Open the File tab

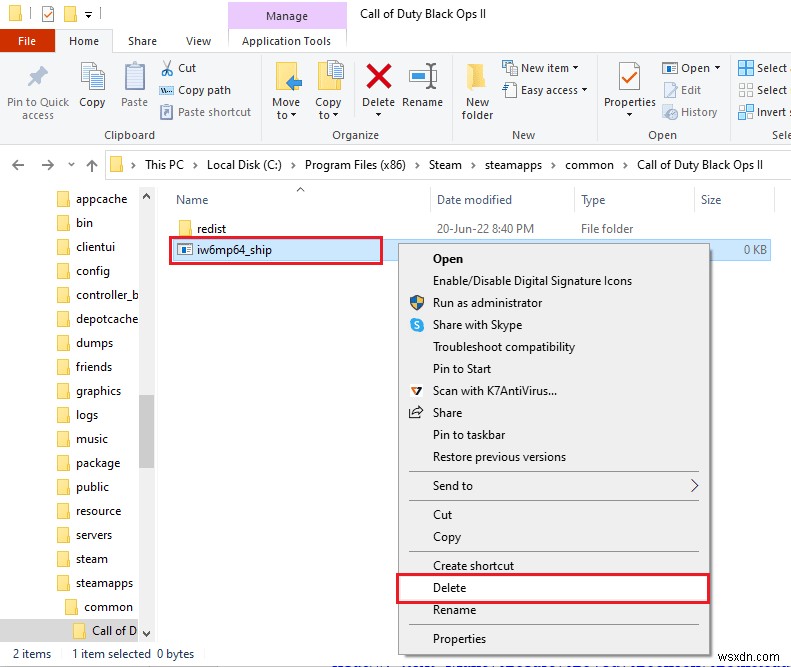click(x=27, y=41)
